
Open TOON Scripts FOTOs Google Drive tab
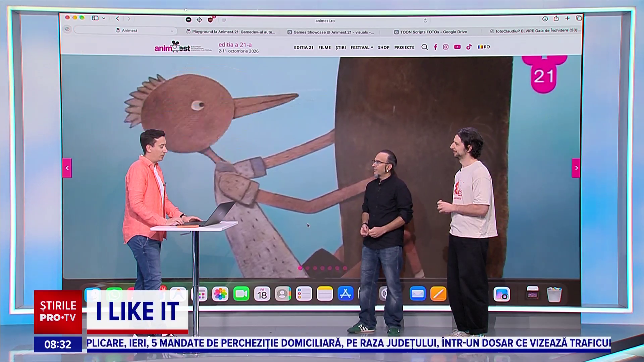pos(430,32)
